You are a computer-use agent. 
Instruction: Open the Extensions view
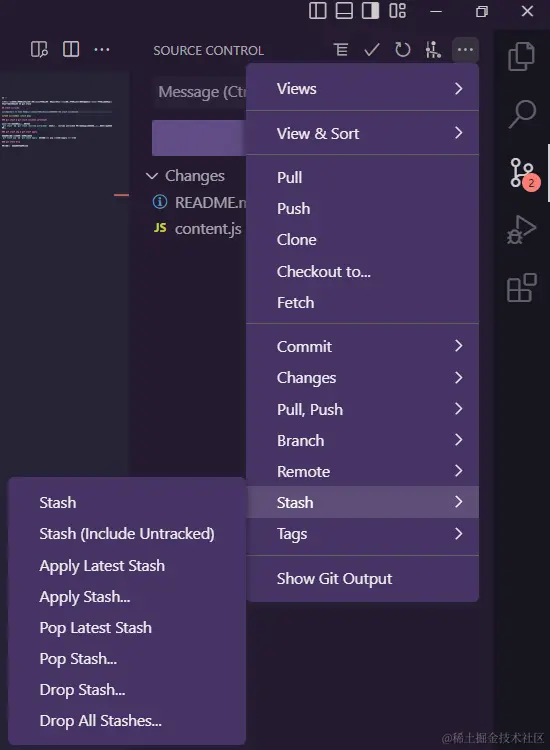click(x=521, y=287)
